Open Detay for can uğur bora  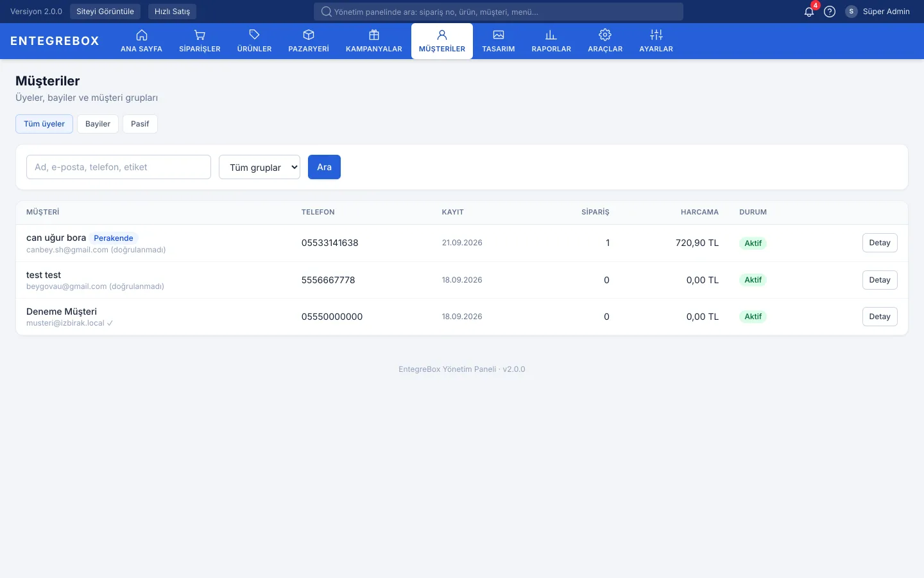click(880, 243)
